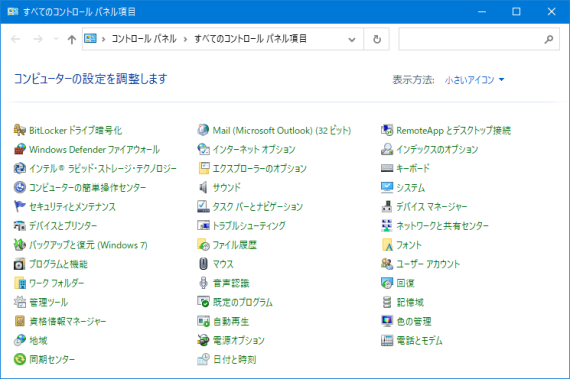Click the 回復 link
The height and width of the screenshot is (379, 570).
(405, 283)
